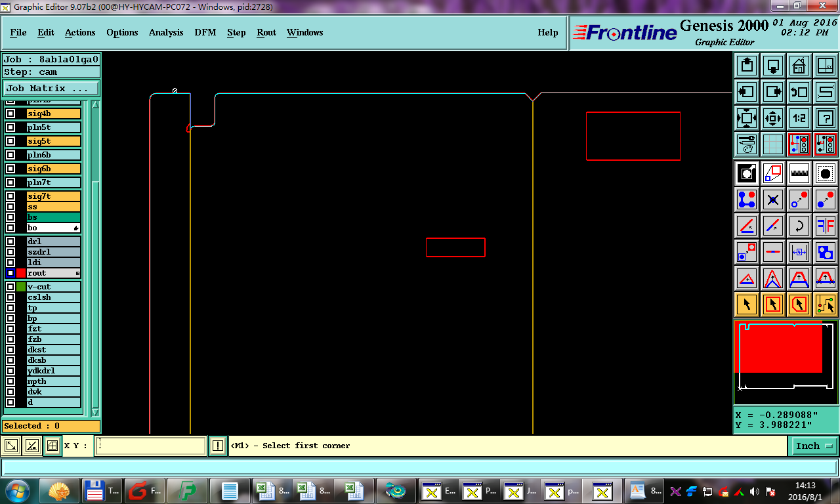Viewport: 840px width, 504px height.
Task: Toggle the checkbox for layer drl
Action: point(10,241)
